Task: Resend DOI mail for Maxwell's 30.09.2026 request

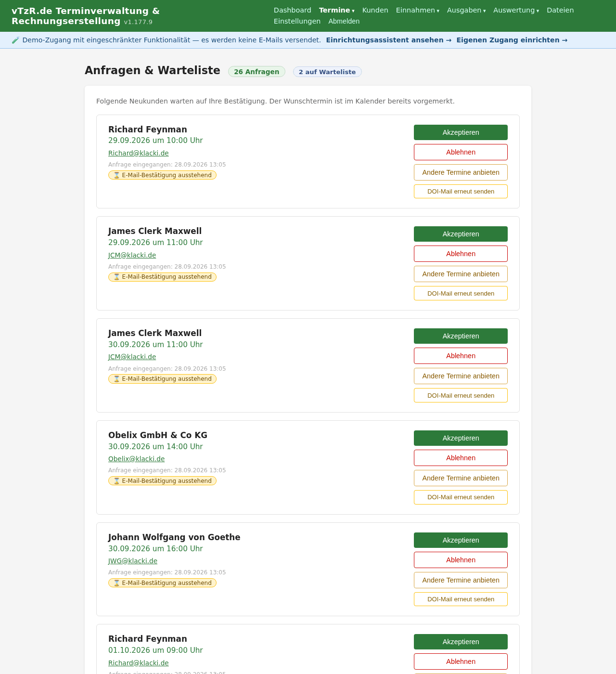Action: (461, 395)
